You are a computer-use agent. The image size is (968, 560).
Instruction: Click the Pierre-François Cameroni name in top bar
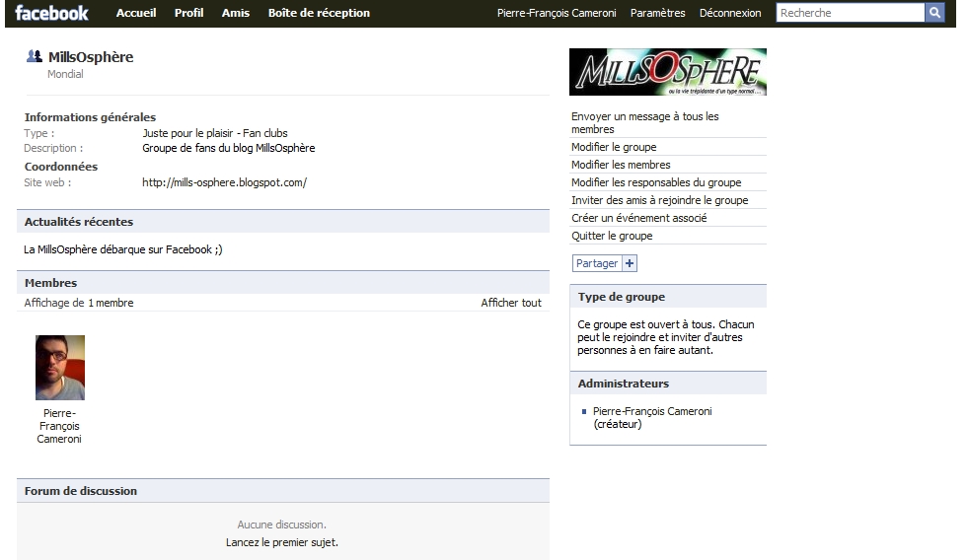(x=557, y=13)
